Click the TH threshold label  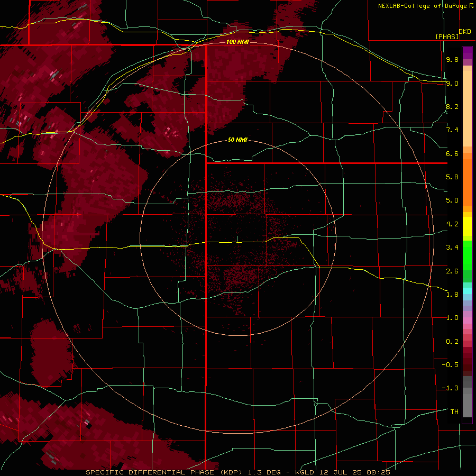tap(454, 412)
